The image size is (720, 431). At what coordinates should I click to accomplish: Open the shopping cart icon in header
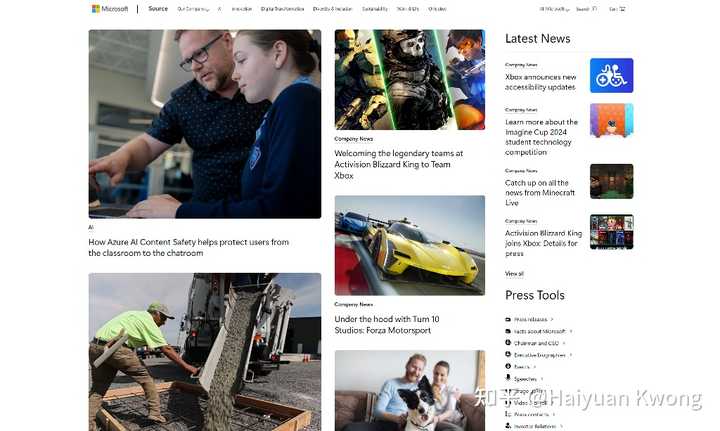click(622, 9)
